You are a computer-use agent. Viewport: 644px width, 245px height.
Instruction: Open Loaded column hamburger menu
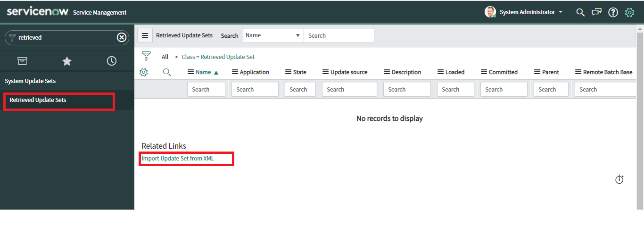pos(441,72)
